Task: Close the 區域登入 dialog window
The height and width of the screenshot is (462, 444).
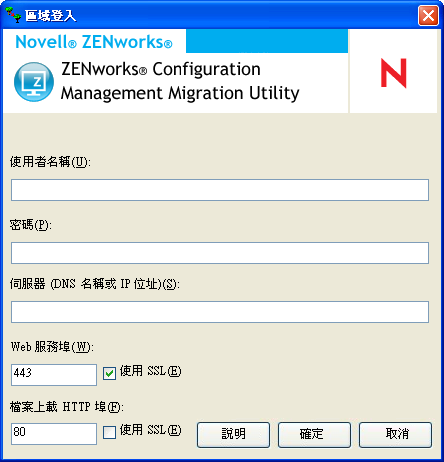Action: point(428,15)
